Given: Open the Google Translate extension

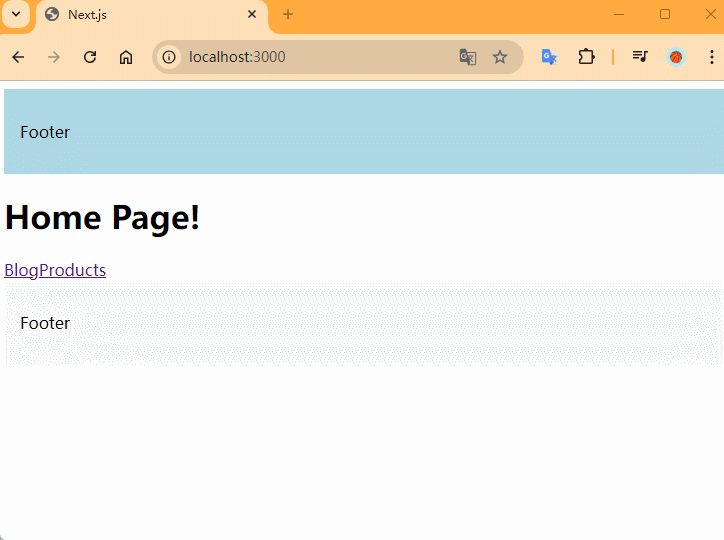Looking at the screenshot, I should click(x=549, y=57).
